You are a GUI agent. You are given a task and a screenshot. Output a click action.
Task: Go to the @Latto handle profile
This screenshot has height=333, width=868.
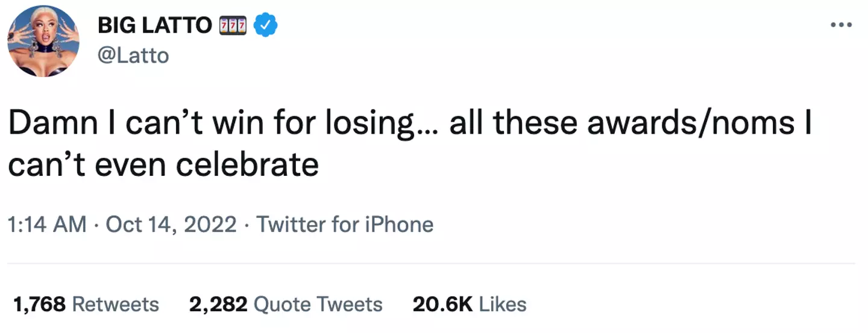pos(133,55)
